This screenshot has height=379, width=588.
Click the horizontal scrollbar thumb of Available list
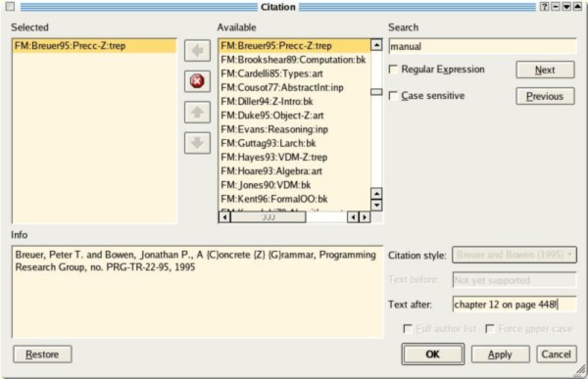coord(269,217)
